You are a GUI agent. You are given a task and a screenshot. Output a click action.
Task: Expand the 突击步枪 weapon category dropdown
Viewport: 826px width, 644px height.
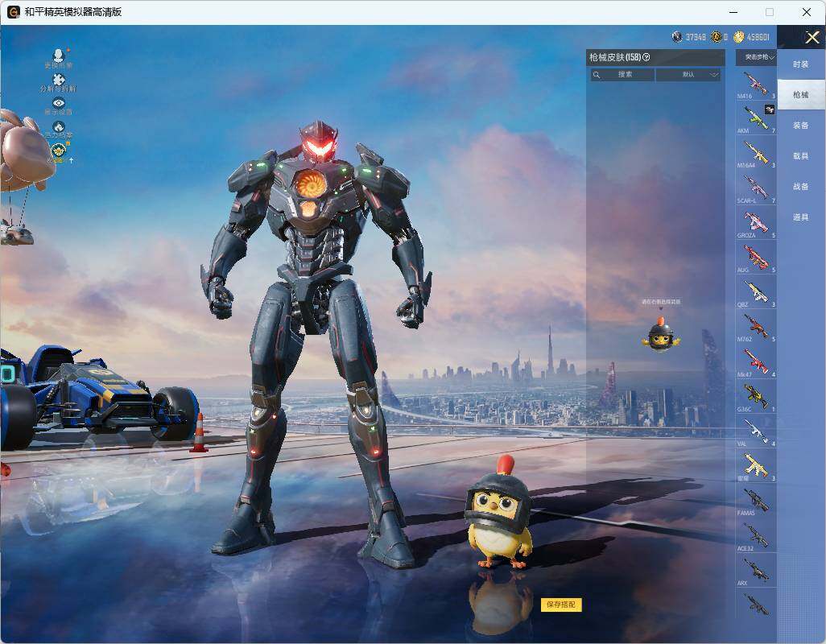[x=757, y=57]
